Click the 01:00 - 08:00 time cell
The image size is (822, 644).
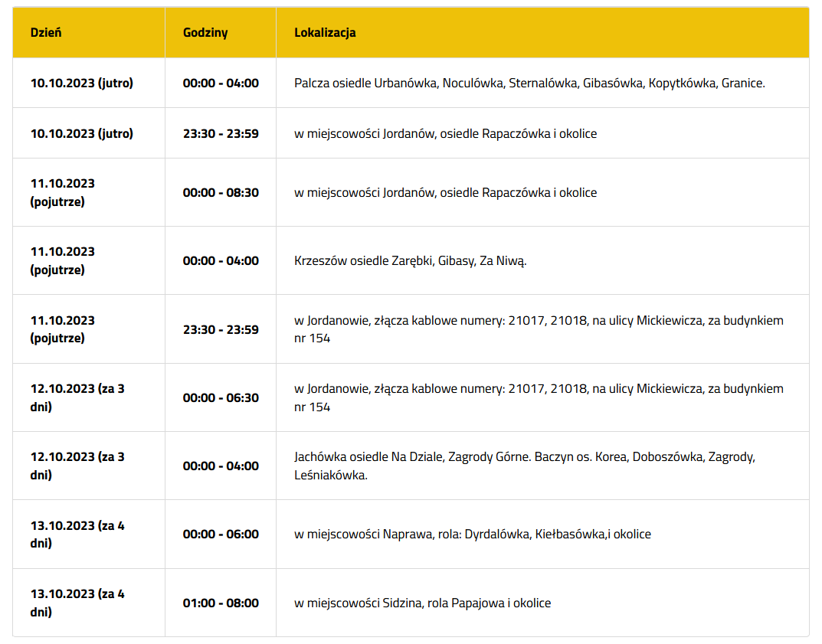221,603
